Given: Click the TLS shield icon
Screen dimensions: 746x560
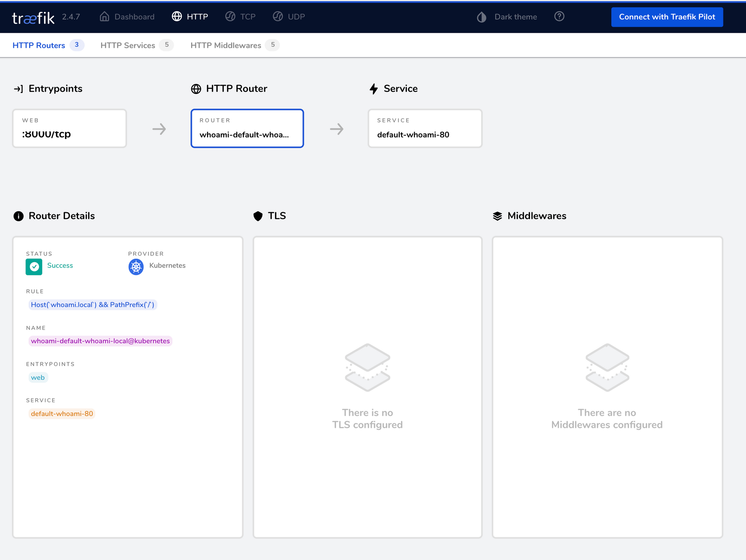Looking at the screenshot, I should [258, 216].
